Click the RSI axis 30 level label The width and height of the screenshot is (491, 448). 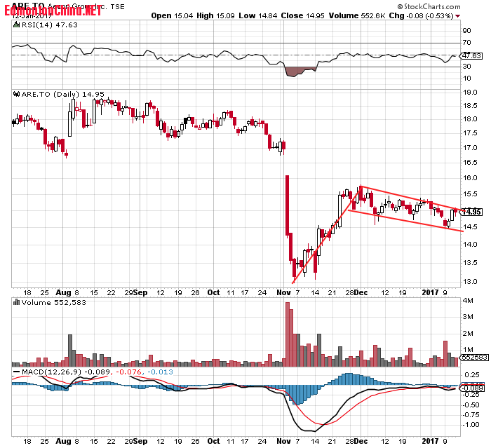(466, 66)
